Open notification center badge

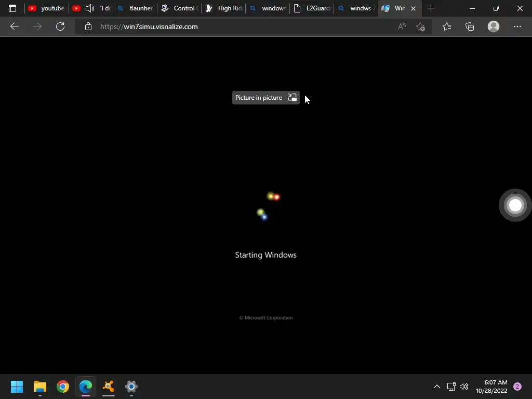pos(517,387)
